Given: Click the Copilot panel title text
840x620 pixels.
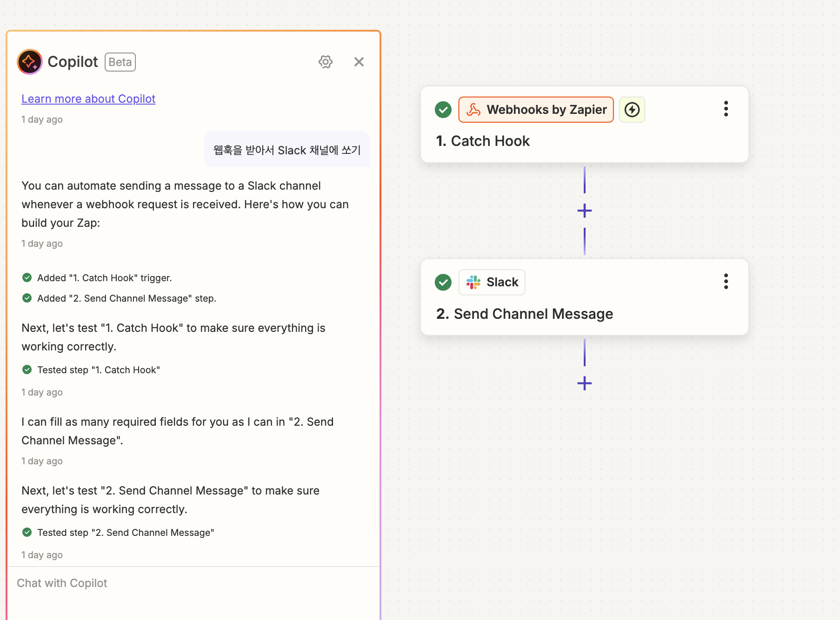Looking at the screenshot, I should [73, 62].
